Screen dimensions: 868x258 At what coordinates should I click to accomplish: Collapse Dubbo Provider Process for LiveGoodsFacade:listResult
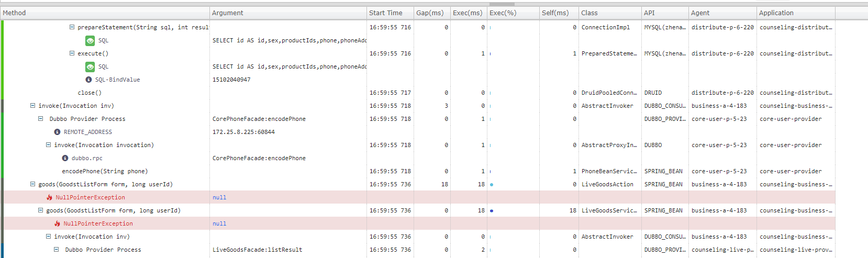point(56,250)
